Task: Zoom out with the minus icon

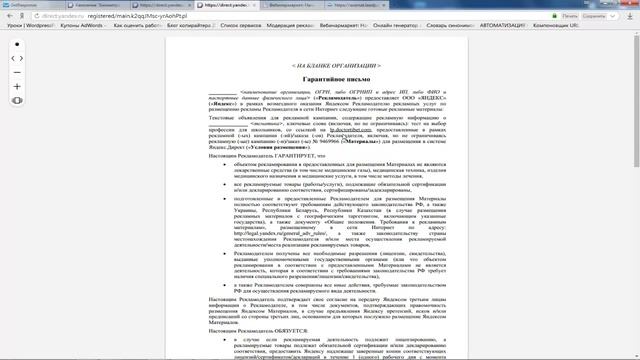Action: [x=17, y=73]
